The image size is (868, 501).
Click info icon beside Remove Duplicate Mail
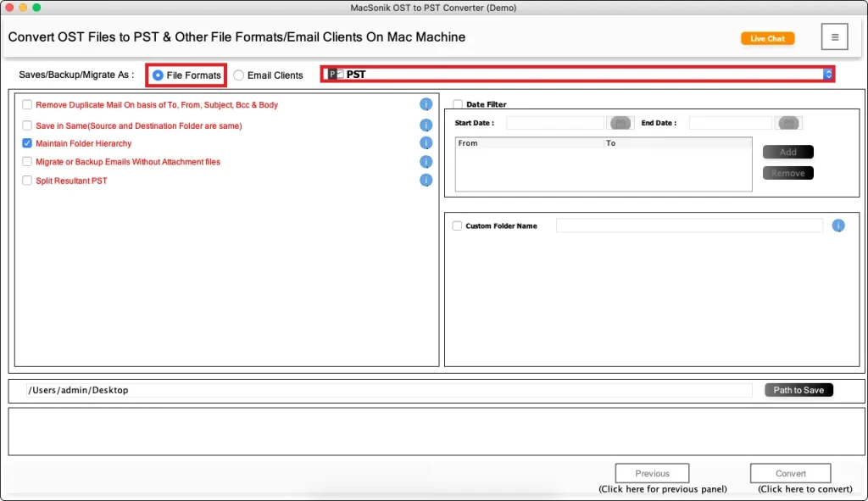[x=426, y=105]
